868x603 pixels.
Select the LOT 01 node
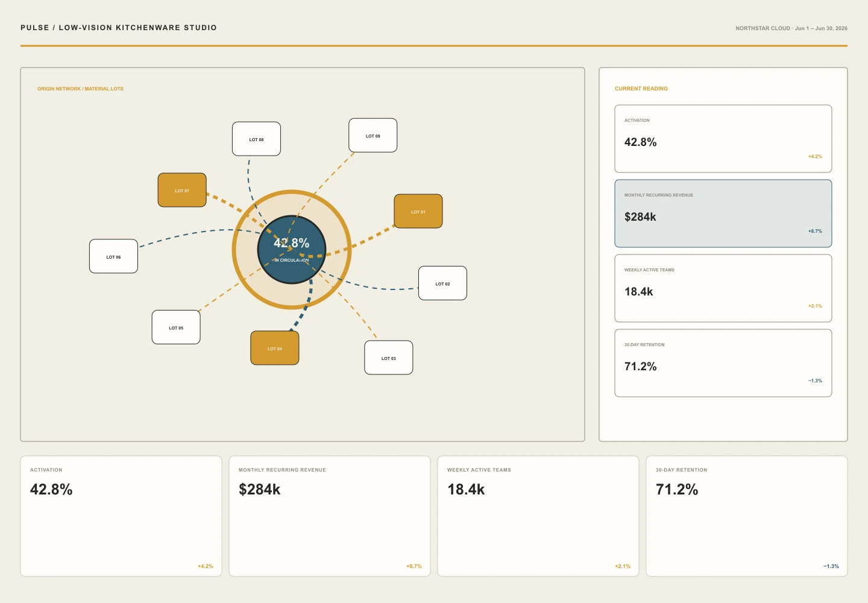pyautogui.click(x=418, y=211)
